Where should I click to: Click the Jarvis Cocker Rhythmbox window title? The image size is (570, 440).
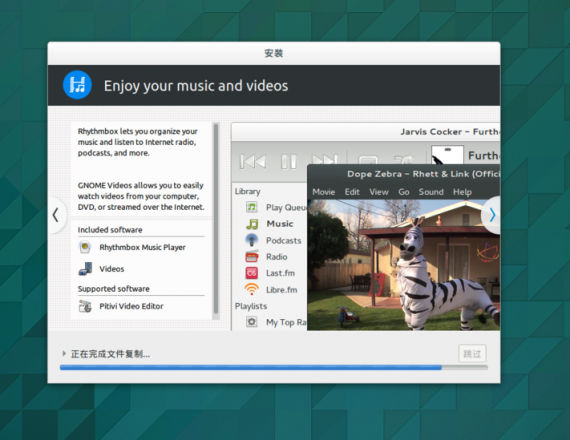click(x=450, y=132)
